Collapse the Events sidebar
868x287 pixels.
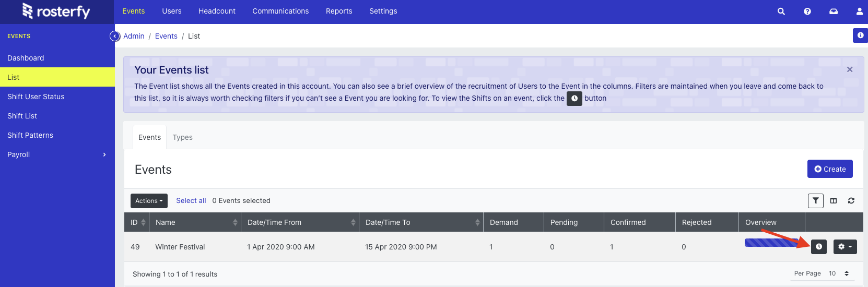click(115, 36)
